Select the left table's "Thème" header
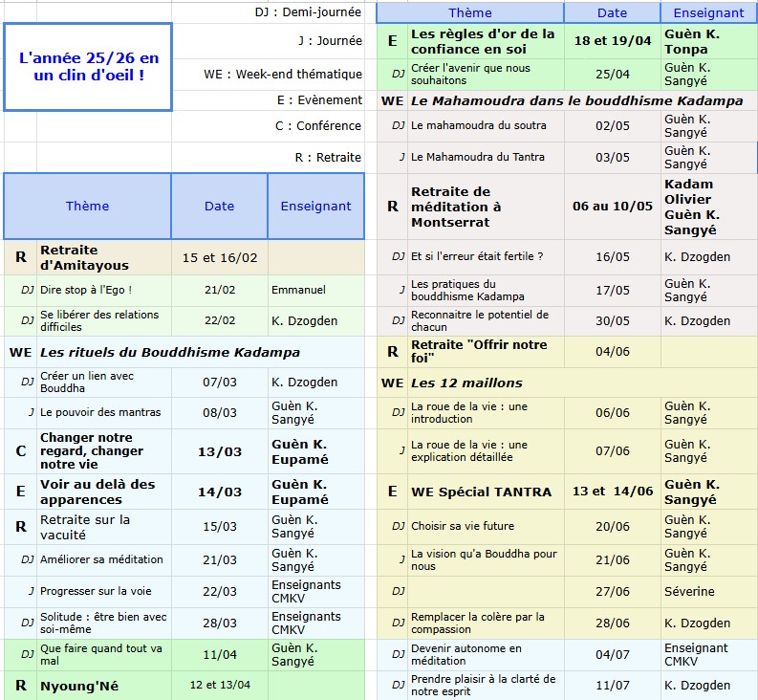 tap(87, 206)
